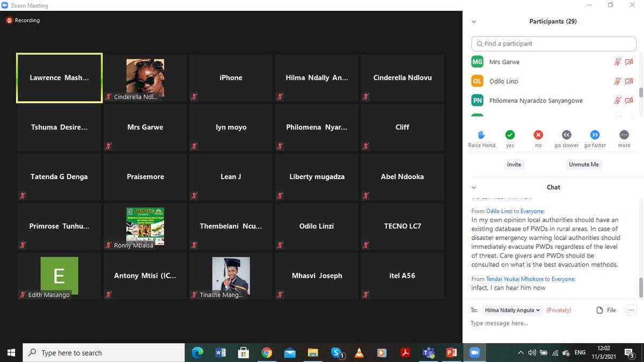
Task: Click the 'Type message here...' chat box
Action: tap(553, 323)
